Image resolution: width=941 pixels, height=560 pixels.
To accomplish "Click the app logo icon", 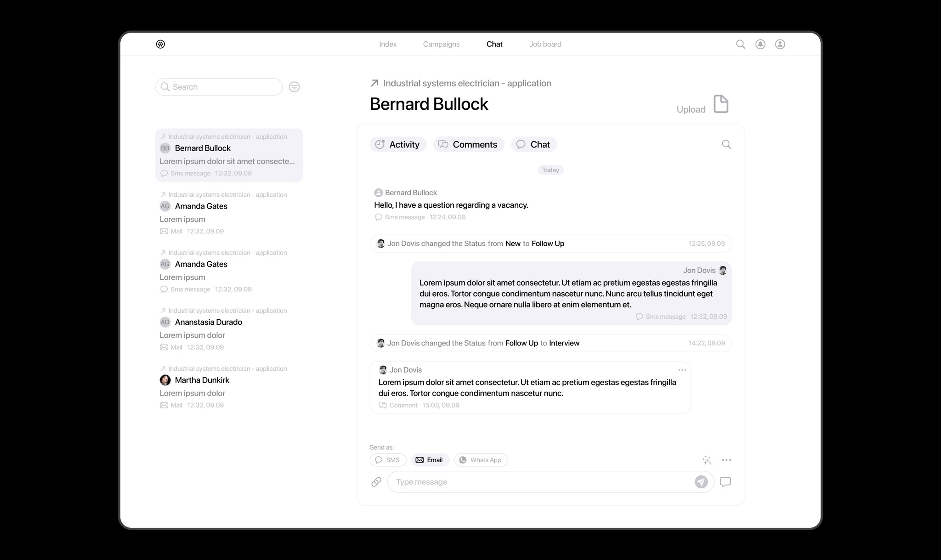I will tap(160, 44).
